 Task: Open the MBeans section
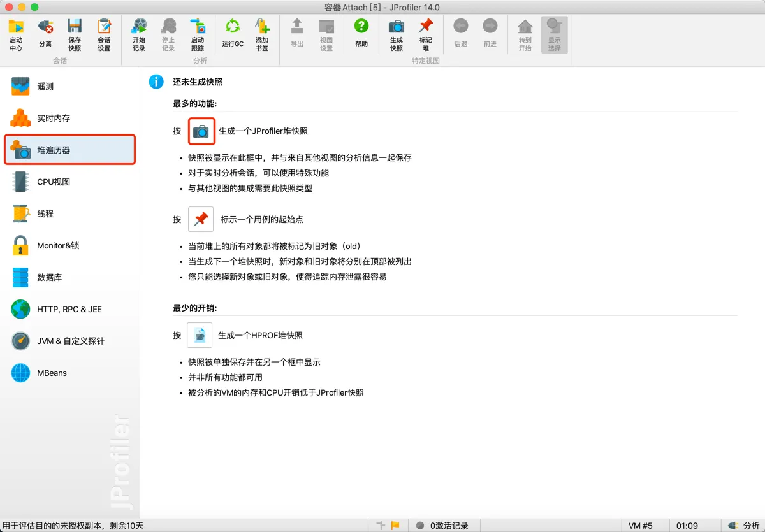click(x=70, y=373)
